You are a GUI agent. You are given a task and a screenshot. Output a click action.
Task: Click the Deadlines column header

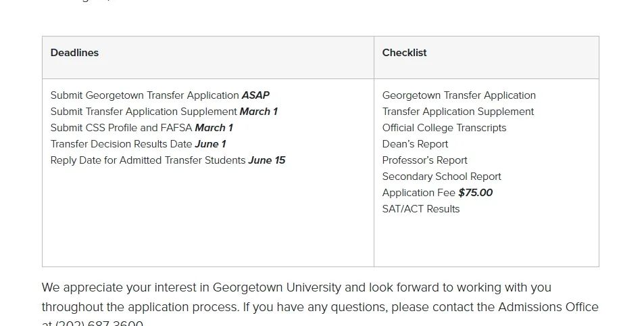(74, 53)
